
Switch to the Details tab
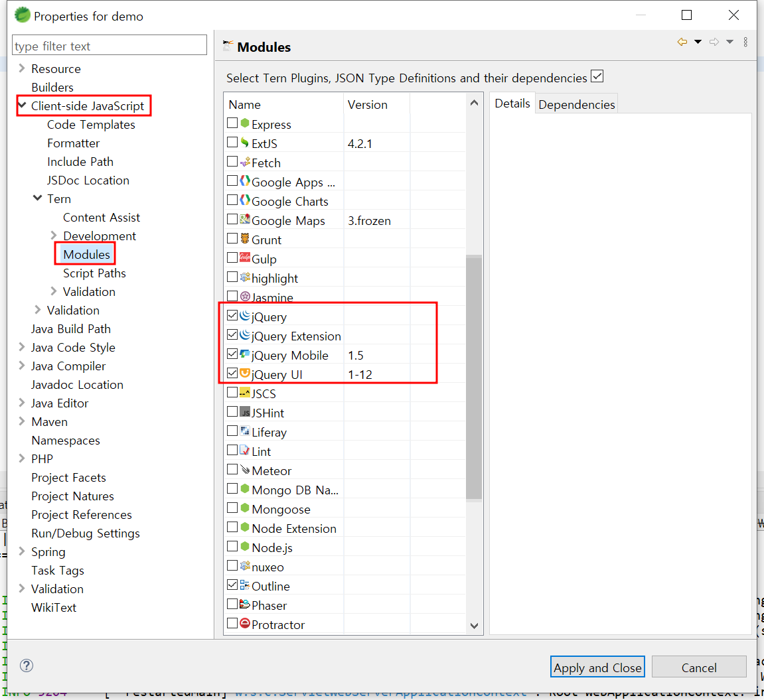coord(512,104)
